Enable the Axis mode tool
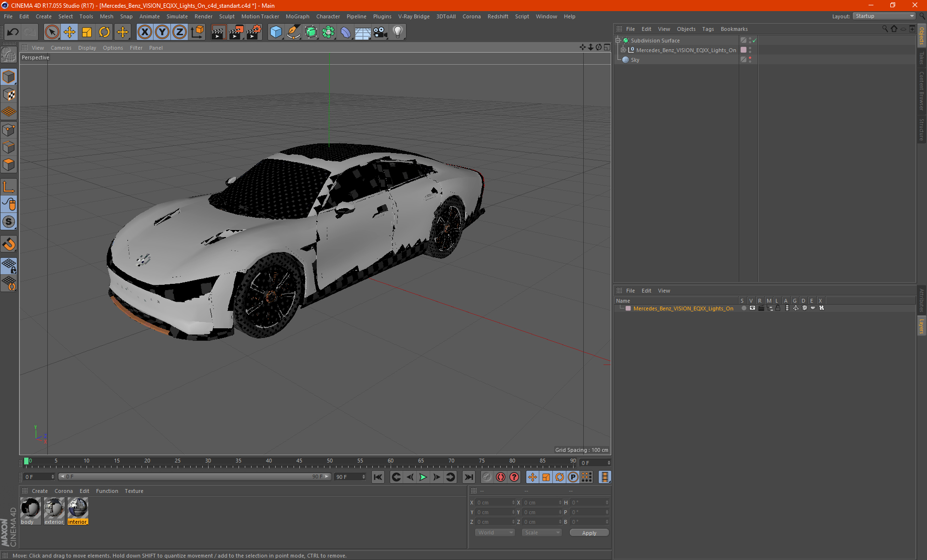The width and height of the screenshot is (927, 560). pos(9,187)
